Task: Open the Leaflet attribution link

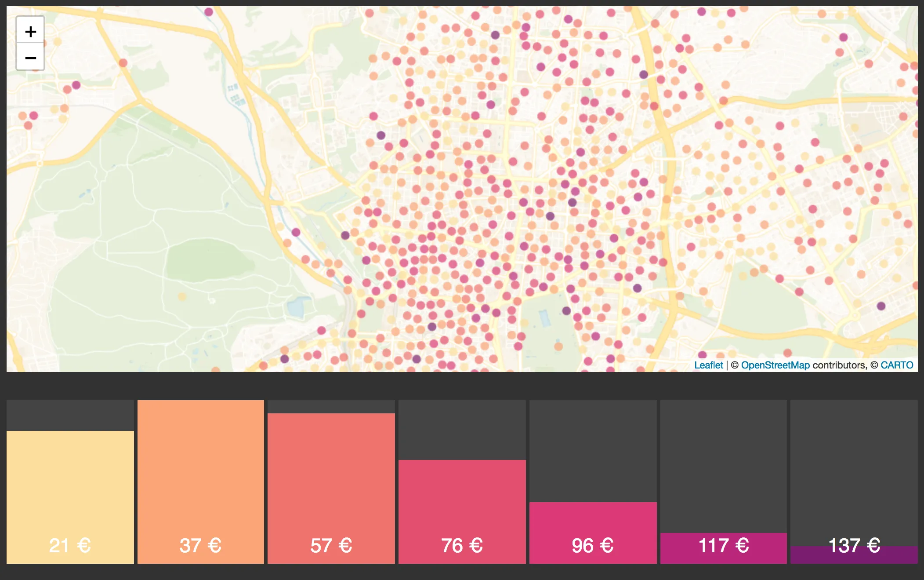Action: pyautogui.click(x=708, y=365)
